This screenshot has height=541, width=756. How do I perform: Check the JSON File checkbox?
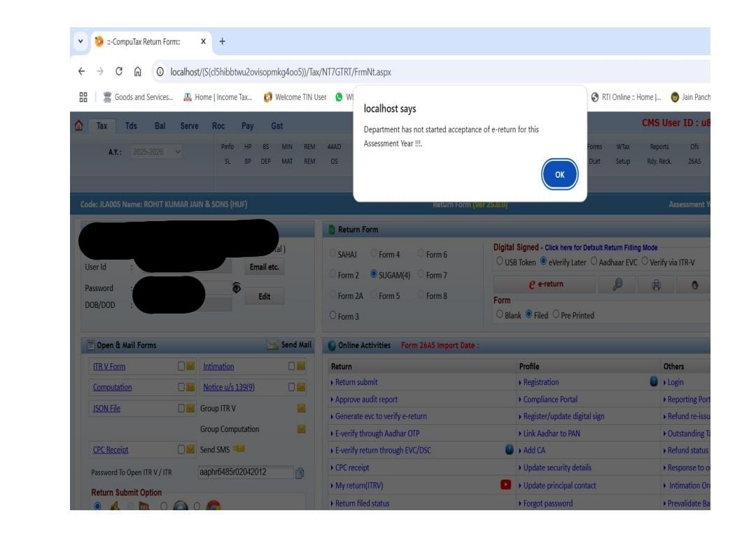coord(181,409)
